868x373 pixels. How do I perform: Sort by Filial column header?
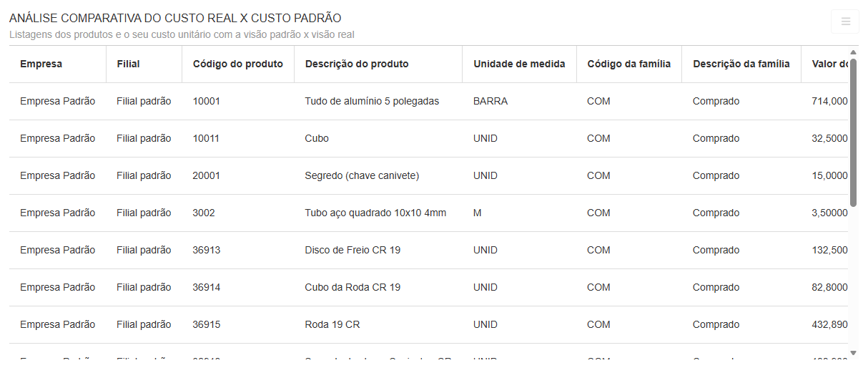click(x=128, y=64)
